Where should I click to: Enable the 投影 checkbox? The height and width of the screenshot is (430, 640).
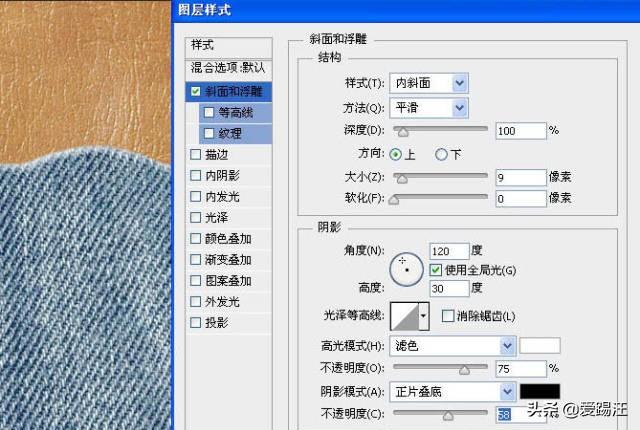(196, 323)
